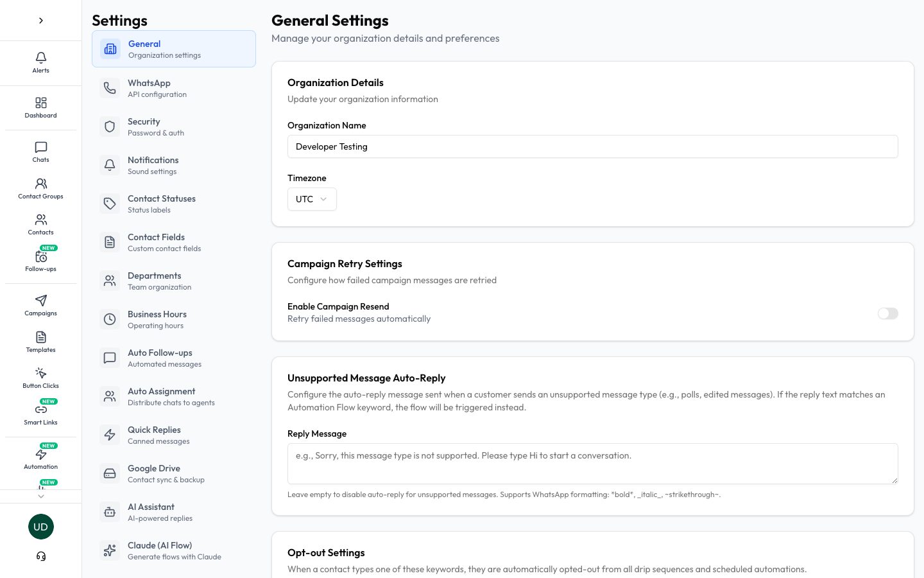This screenshot has height=578, width=924.
Task: Select General organization settings
Action: click(174, 49)
